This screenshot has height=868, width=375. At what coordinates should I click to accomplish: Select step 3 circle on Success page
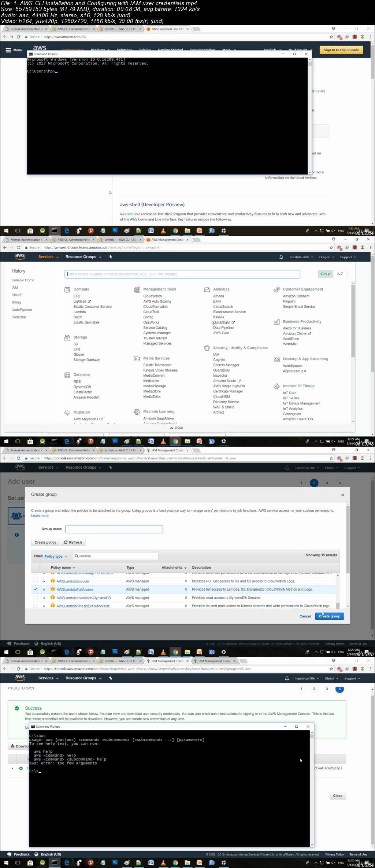click(x=327, y=689)
